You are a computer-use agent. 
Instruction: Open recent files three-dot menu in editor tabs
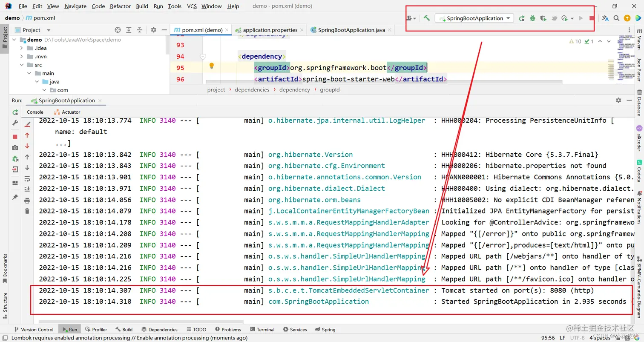[630, 30]
